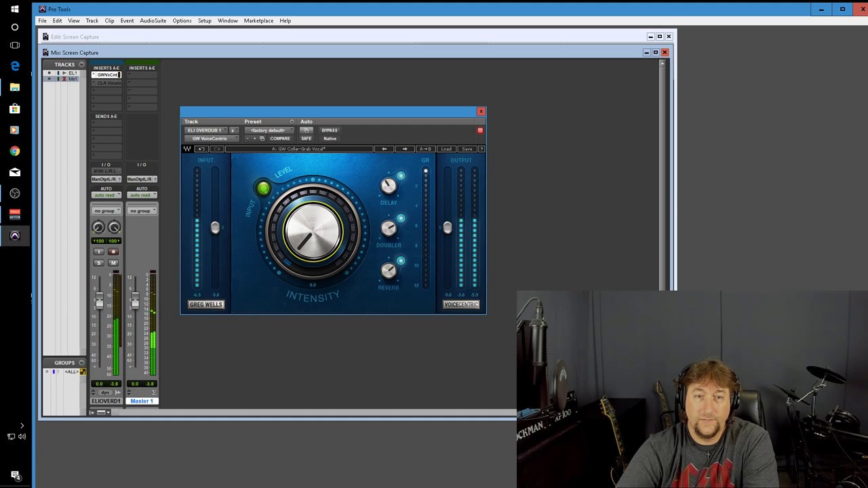Solo the ELIOVERD1 channel
Viewport: 868px width, 488px height.
(99, 263)
